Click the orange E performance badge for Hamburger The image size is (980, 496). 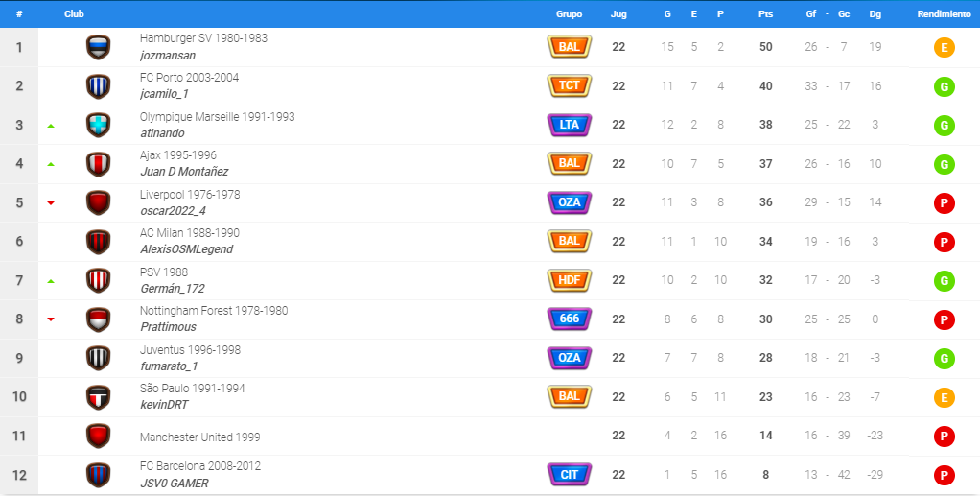944,48
